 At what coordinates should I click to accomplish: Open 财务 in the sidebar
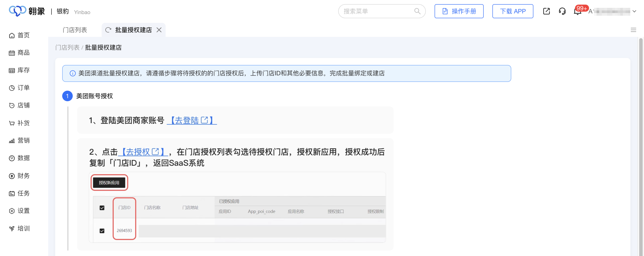tap(19, 176)
